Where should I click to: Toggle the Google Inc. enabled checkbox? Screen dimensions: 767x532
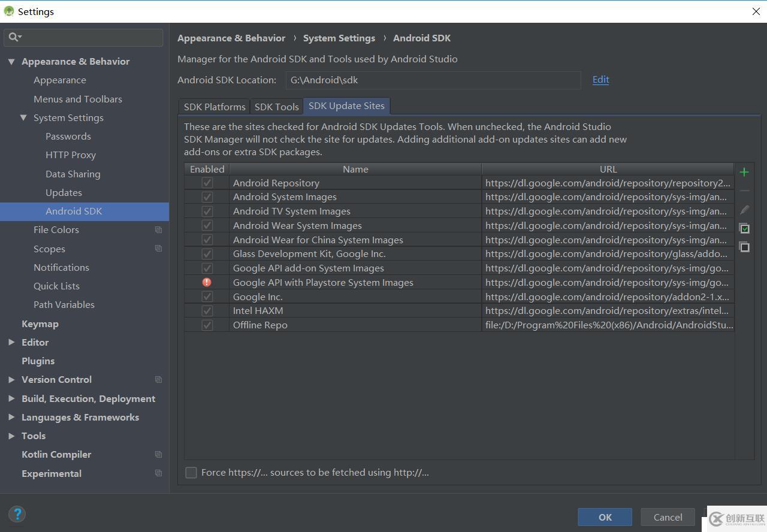207,297
